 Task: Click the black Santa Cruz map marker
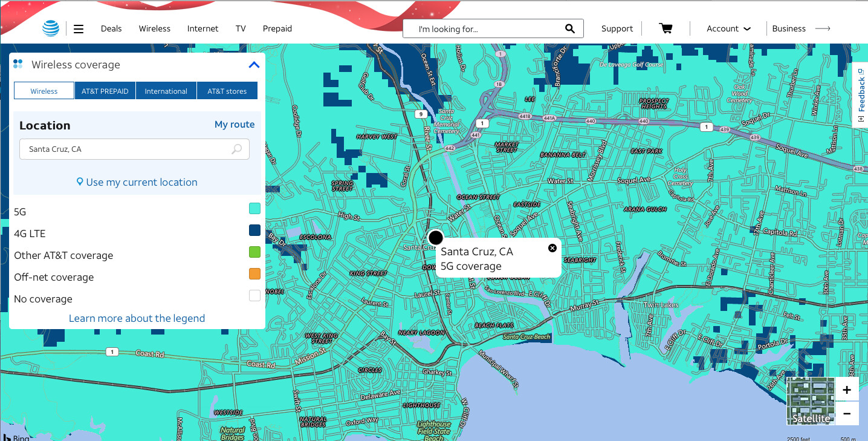(x=435, y=238)
